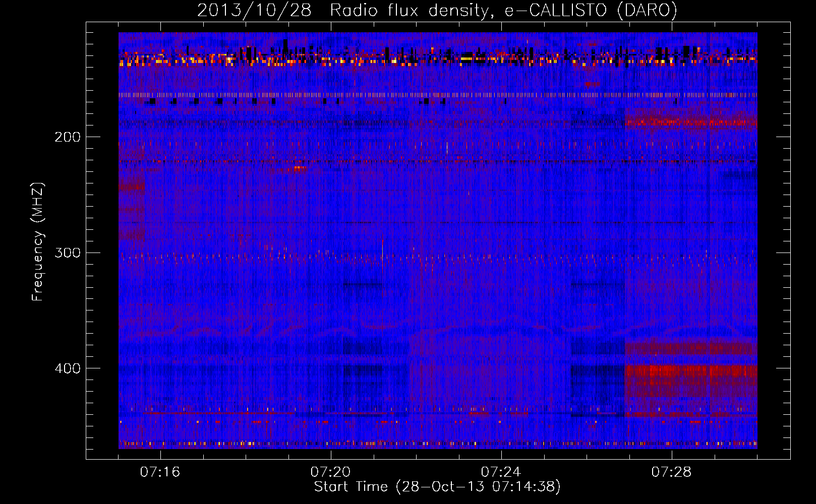Click the 07:16 time tick label

(x=160, y=472)
